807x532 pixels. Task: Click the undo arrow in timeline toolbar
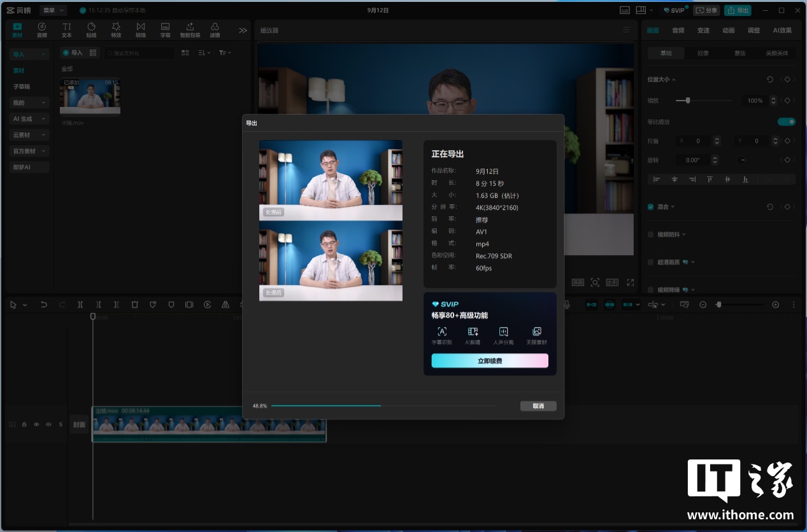click(44, 305)
